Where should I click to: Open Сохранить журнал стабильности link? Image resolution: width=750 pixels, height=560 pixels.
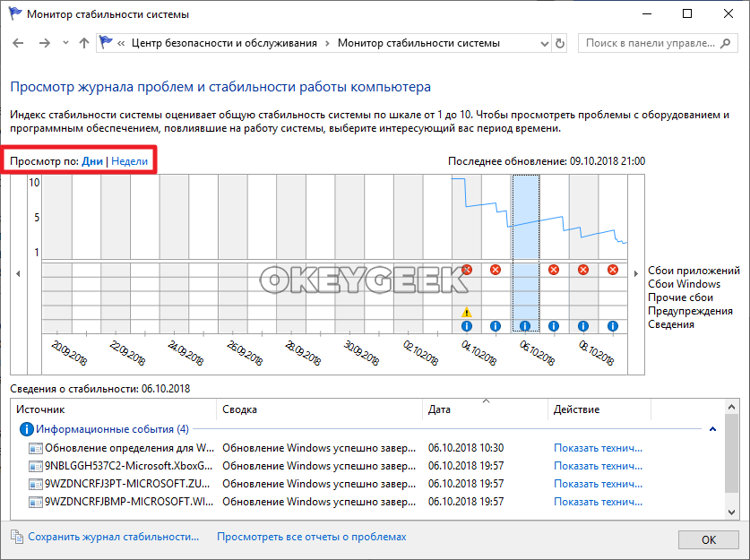[113, 537]
